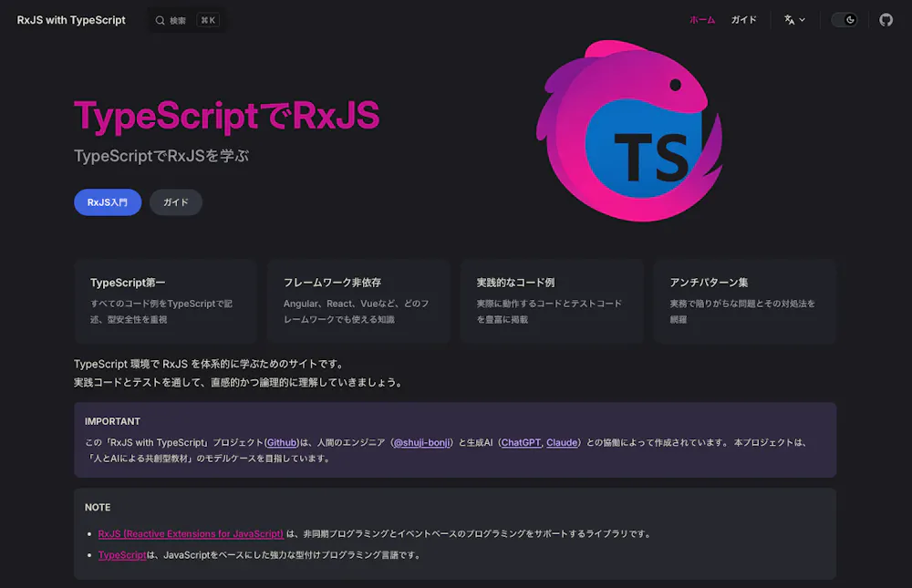Click the アンチパターン集 feature card
Image resolution: width=912 pixels, height=588 pixels.
tap(744, 301)
